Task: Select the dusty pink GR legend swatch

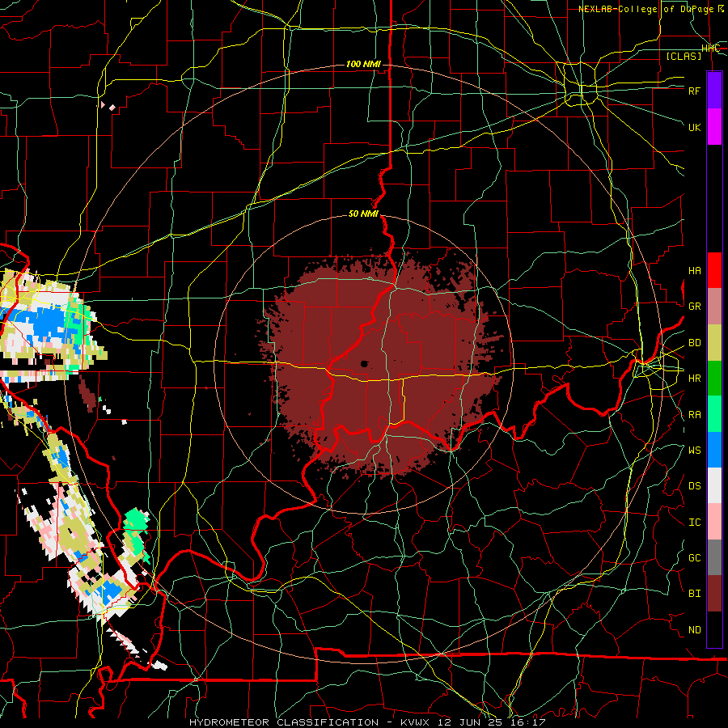Action: point(714,307)
